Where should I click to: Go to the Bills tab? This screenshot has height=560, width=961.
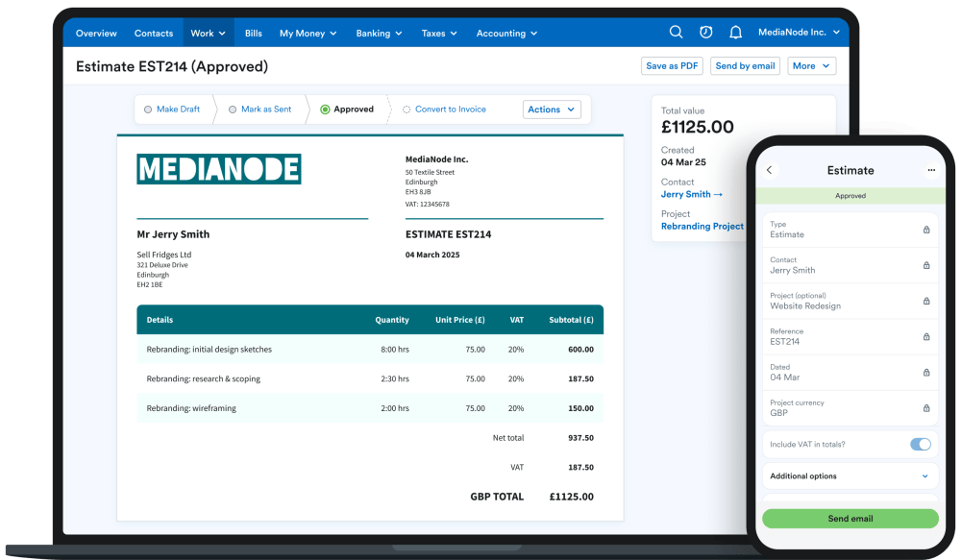(x=253, y=33)
